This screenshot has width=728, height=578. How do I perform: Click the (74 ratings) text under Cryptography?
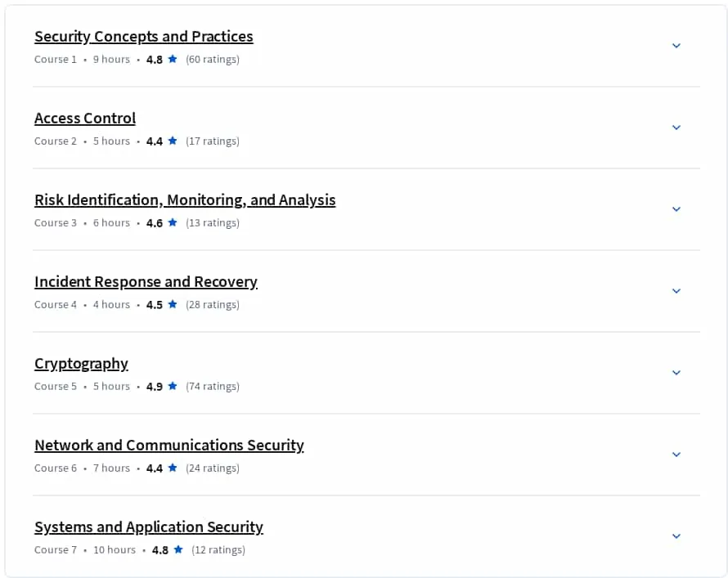click(x=213, y=387)
